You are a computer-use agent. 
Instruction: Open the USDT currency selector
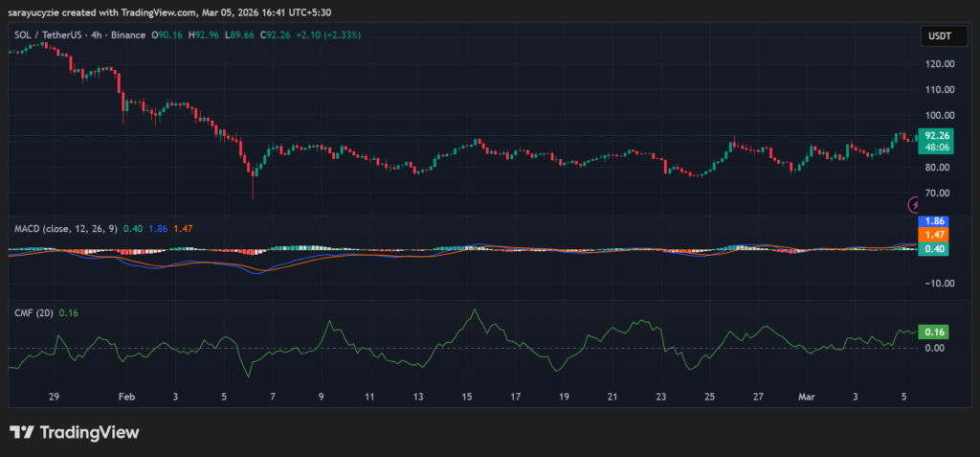(937, 36)
